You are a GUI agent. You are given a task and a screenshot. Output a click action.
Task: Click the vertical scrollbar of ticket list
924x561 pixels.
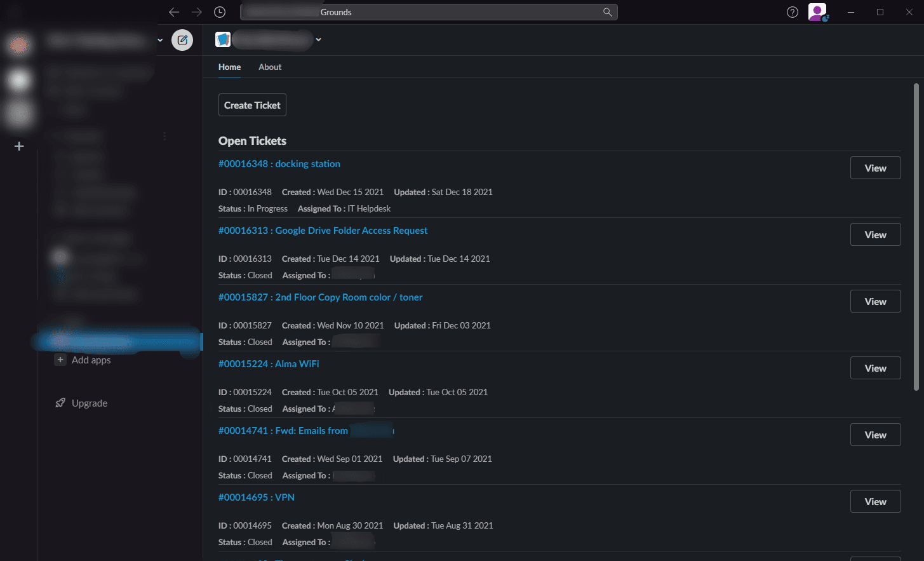pos(916,235)
